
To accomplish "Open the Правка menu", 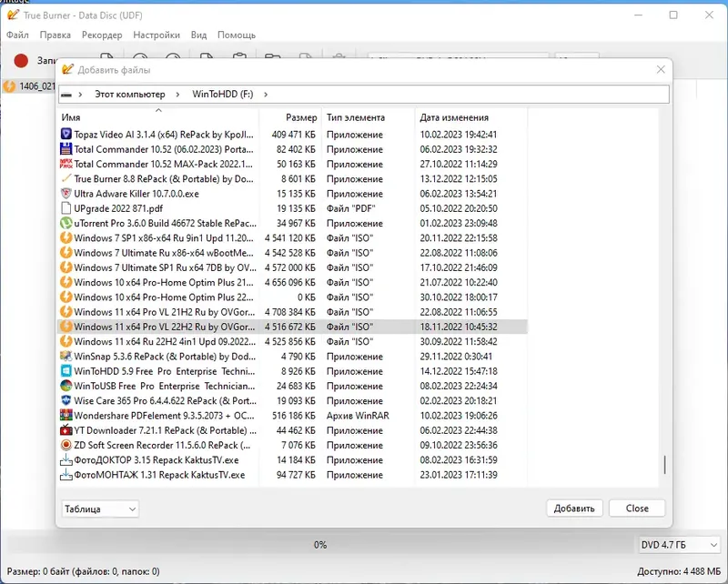I will 56,35.
